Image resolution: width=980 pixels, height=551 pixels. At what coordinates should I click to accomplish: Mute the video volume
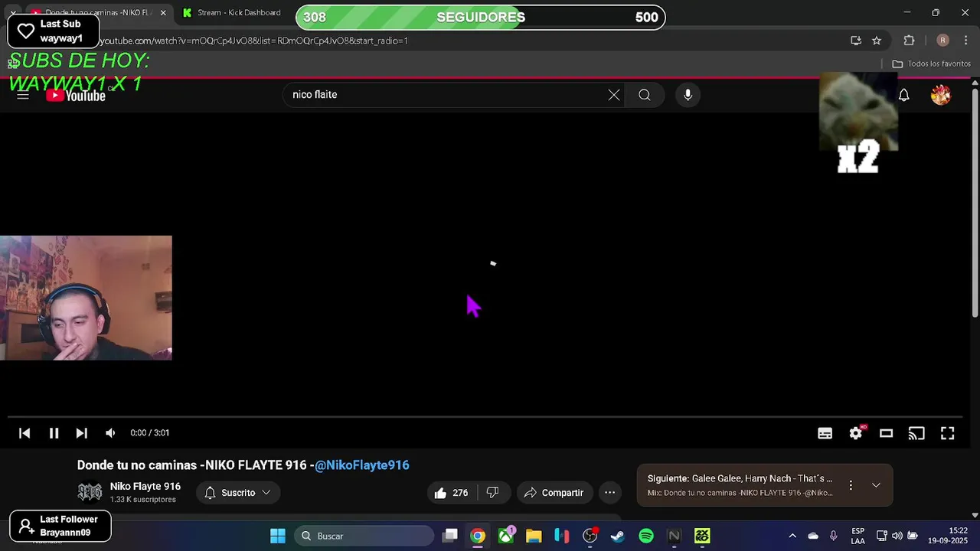110,433
